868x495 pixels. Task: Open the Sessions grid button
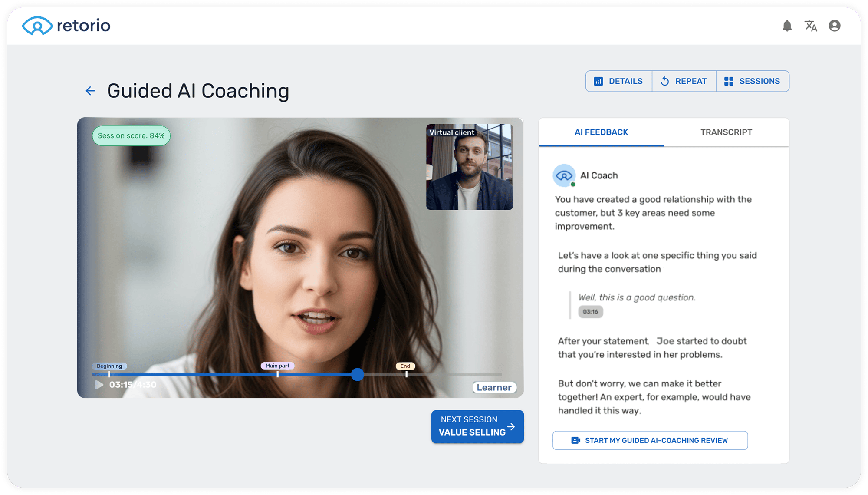click(x=752, y=81)
